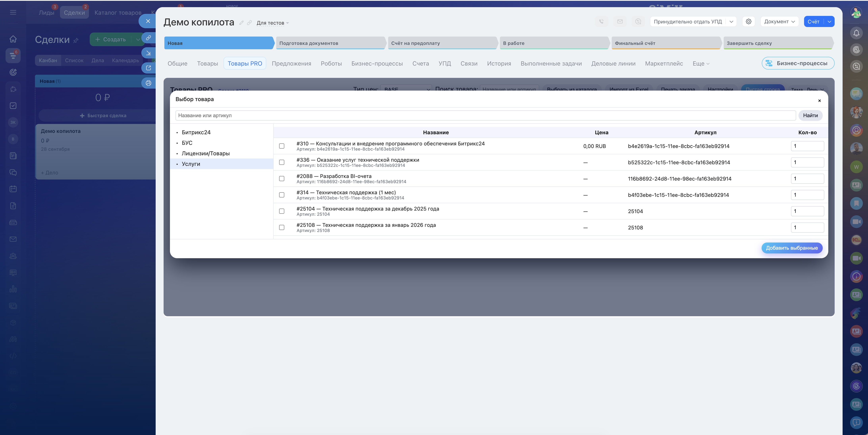Click the pencil edit icon beside deal title

click(241, 23)
